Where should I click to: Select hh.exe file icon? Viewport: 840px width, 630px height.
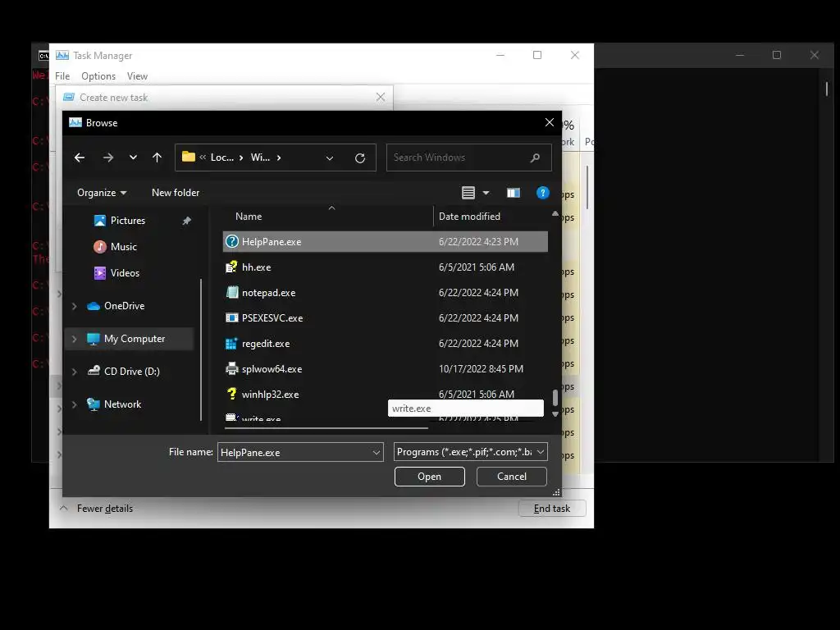click(x=231, y=267)
